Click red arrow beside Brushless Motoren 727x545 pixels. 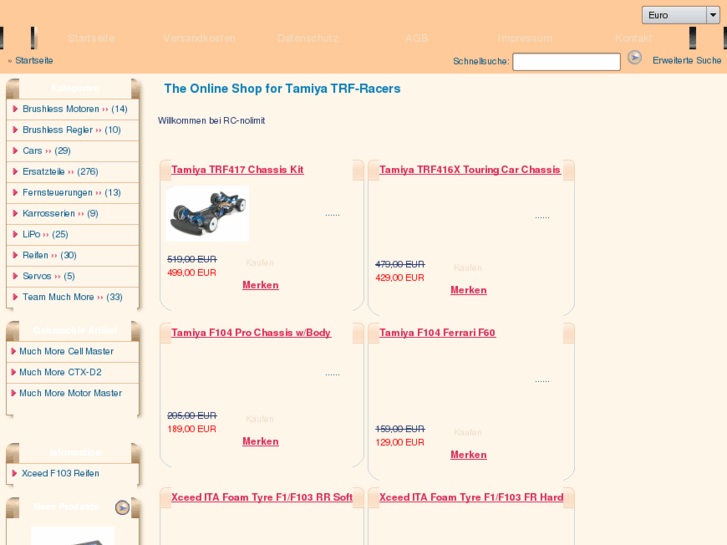(15, 109)
